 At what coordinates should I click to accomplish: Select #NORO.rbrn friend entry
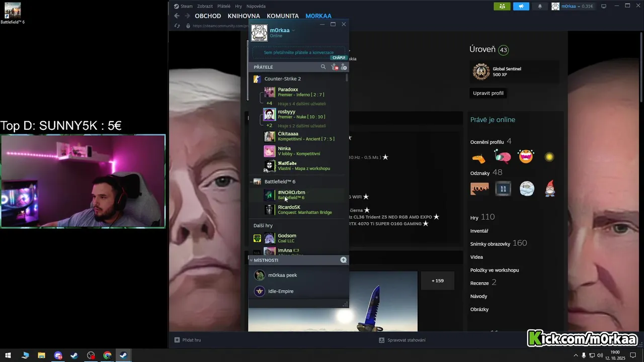(298, 195)
